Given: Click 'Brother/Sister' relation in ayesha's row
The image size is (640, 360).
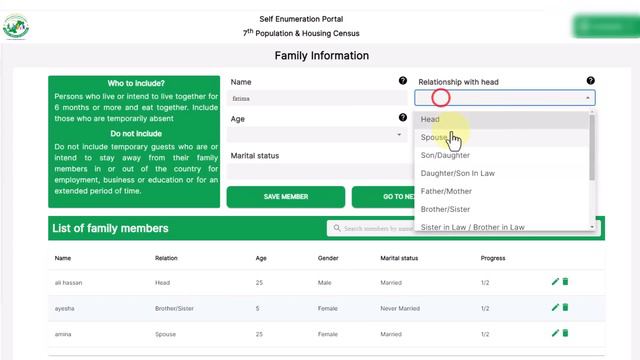Looking at the screenshot, I should point(174,309).
